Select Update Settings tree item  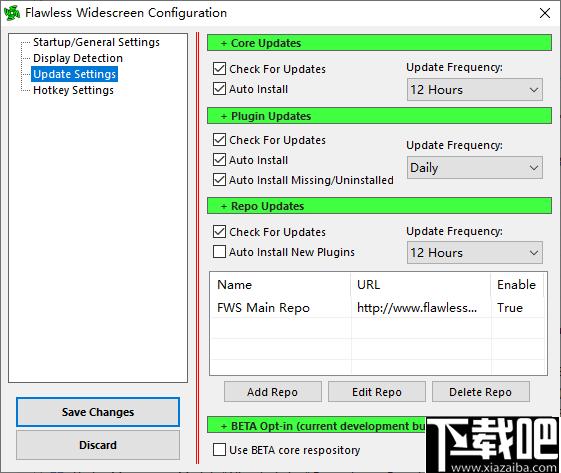click(x=74, y=74)
